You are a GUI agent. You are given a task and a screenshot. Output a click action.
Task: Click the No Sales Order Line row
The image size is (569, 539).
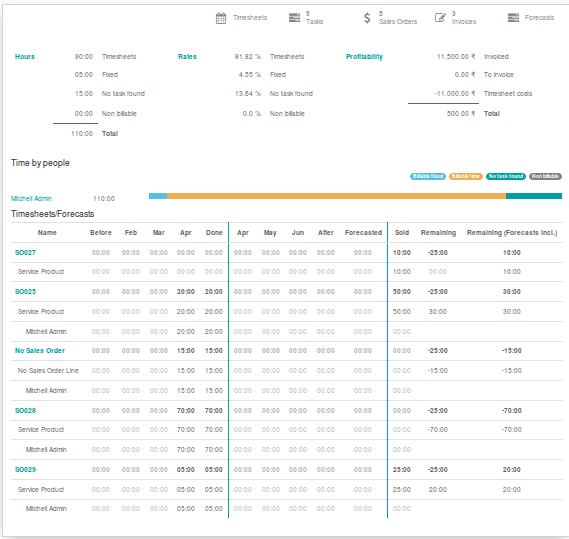tap(287, 371)
